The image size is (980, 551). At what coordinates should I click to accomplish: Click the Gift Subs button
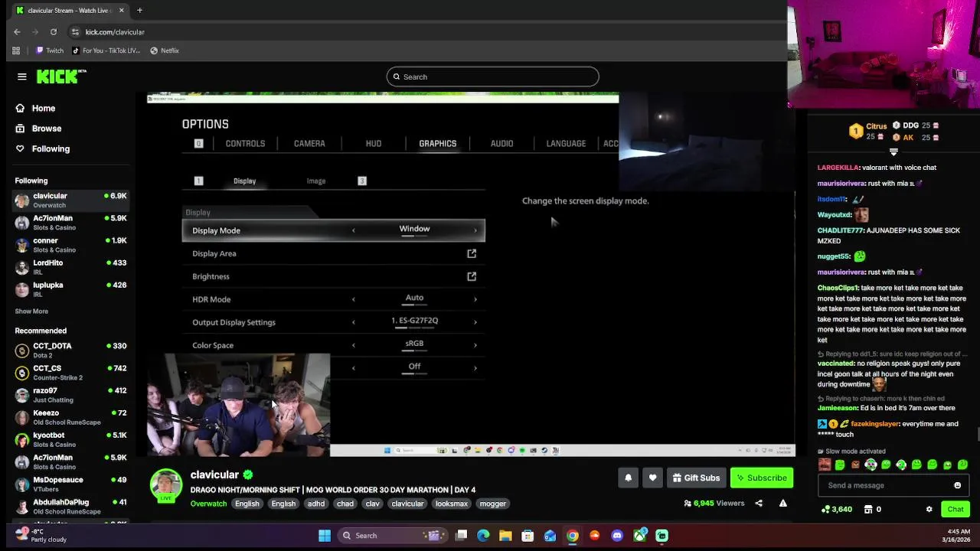pos(696,478)
